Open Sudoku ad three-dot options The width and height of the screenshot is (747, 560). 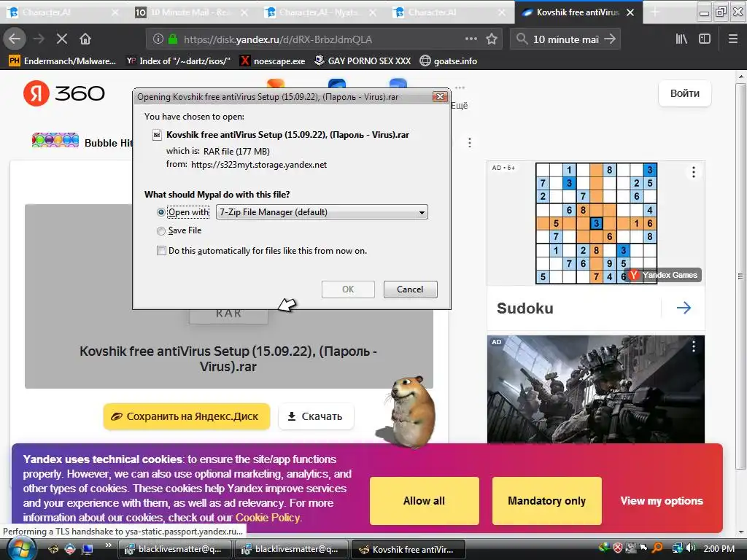(x=694, y=172)
